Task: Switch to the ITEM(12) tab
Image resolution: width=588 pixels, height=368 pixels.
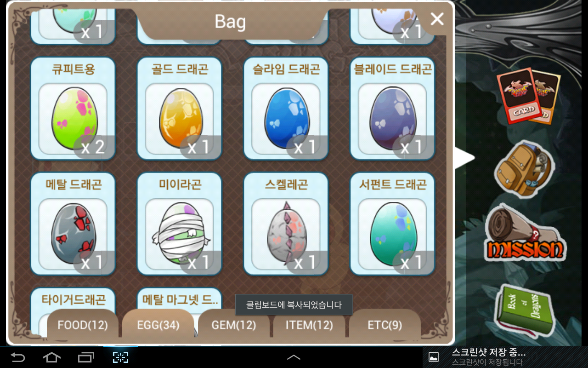Action: click(309, 325)
